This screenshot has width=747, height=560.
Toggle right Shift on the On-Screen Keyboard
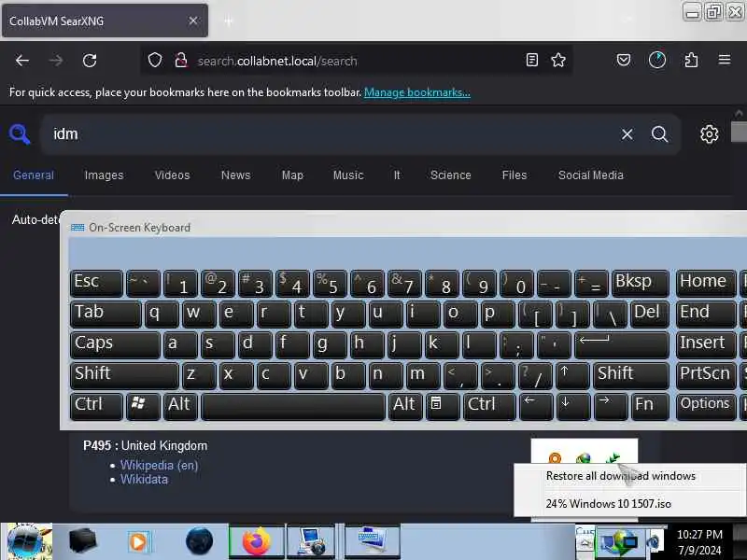pyautogui.click(x=631, y=376)
